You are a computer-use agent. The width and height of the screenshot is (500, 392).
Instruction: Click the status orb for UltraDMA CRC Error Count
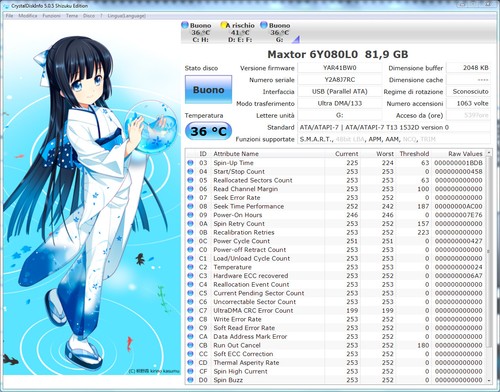tap(190, 310)
